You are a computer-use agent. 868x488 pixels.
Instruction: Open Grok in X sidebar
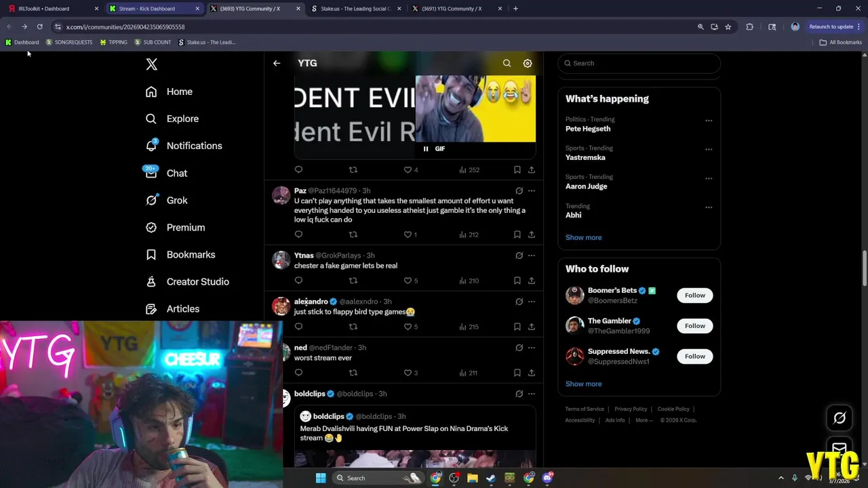[x=166, y=201]
